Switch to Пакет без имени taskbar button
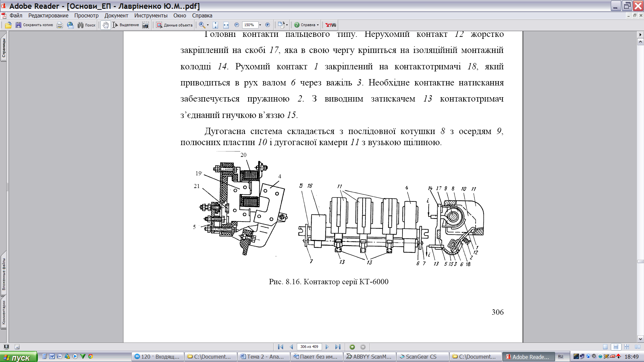 point(317,357)
